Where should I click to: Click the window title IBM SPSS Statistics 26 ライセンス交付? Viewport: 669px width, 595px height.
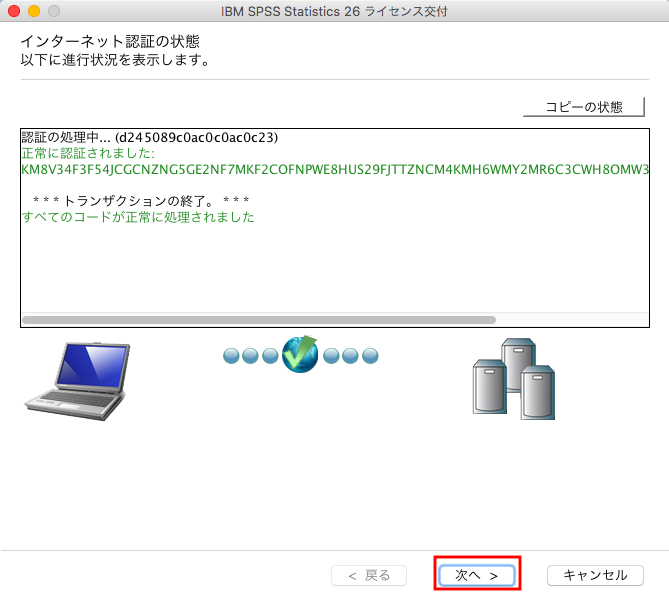(334, 12)
